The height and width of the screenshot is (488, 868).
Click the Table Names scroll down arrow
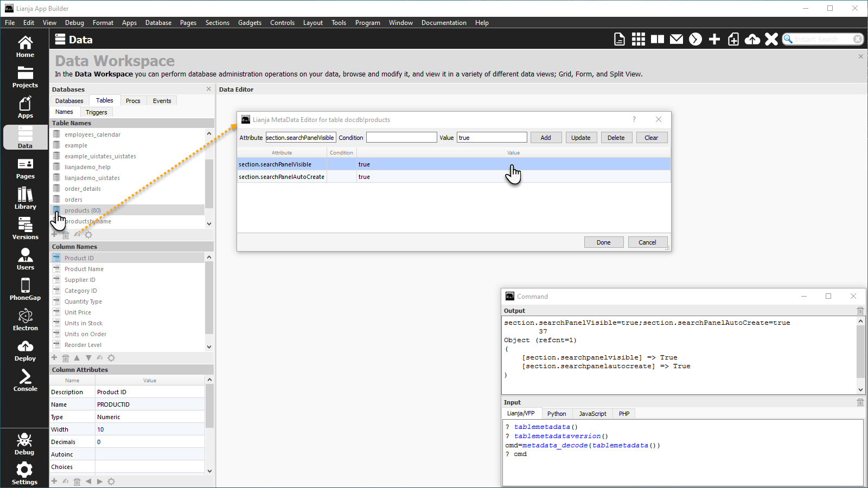click(209, 224)
